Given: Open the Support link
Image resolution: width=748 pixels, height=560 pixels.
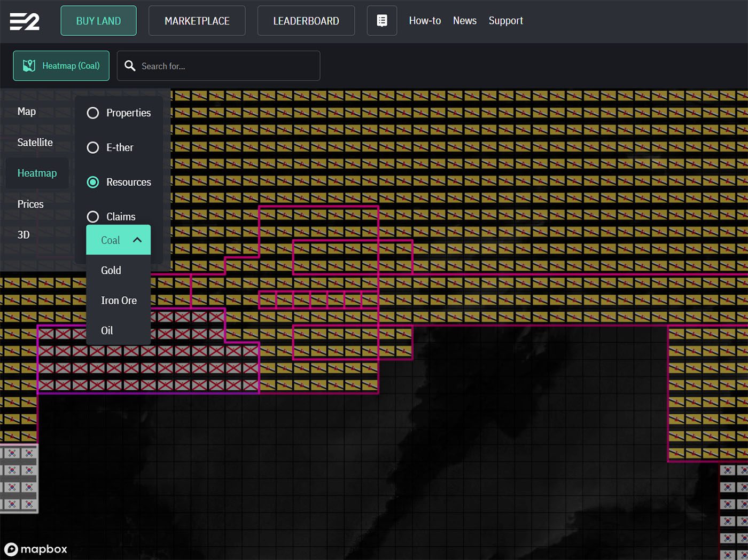Looking at the screenshot, I should click(x=506, y=21).
